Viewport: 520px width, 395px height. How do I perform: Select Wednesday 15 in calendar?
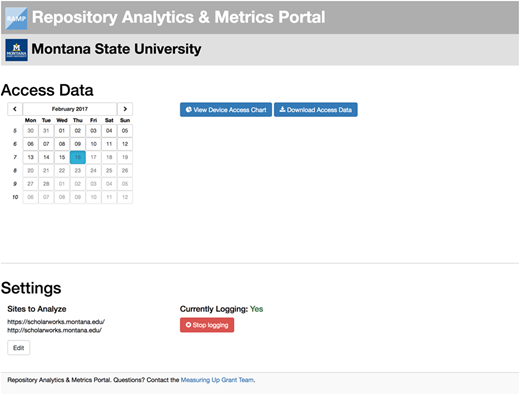[62, 157]
